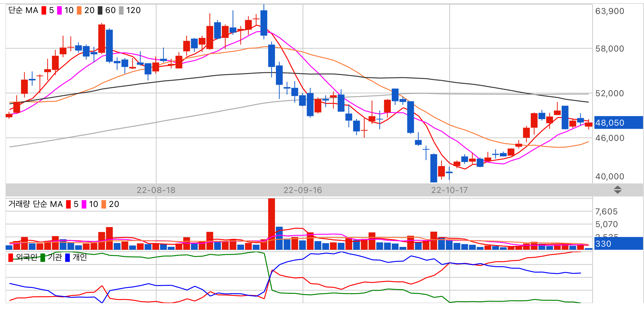Click the magenta 10-day price MA swatch
The height and width of the screenshot is (309, 644).
[x=59, y=11]
